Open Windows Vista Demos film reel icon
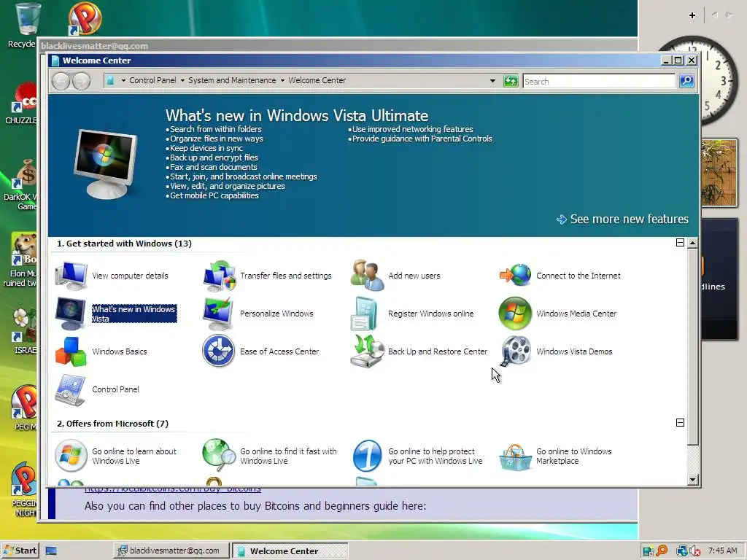The height and width of the screenshot is (560, 747). click(x=515, y=351)
